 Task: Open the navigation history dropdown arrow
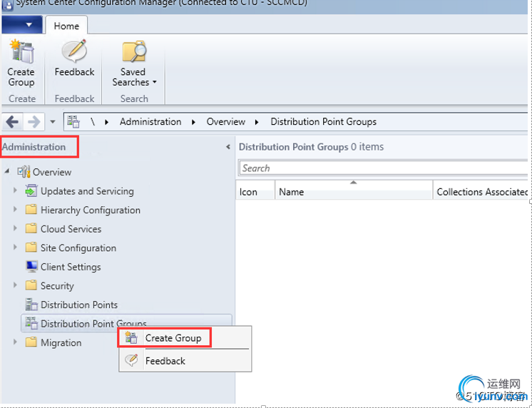(x=53, y=121)
